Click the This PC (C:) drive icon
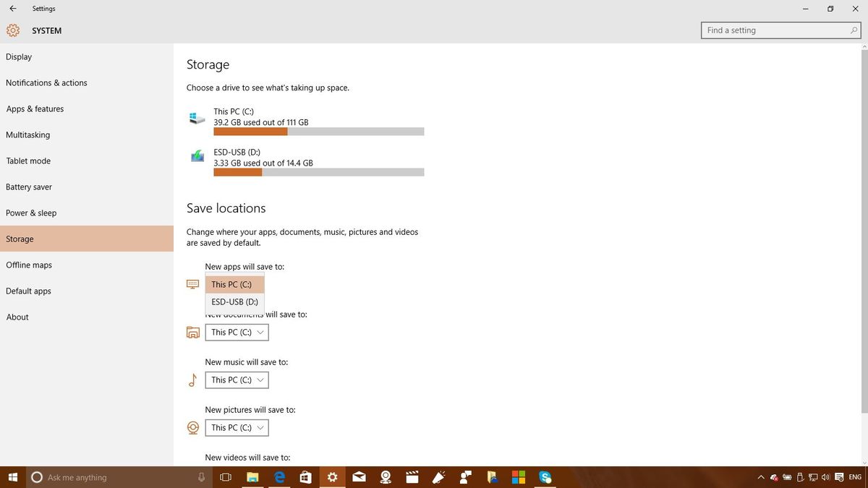Screen dimensions: 868x488 click(196, 118)
